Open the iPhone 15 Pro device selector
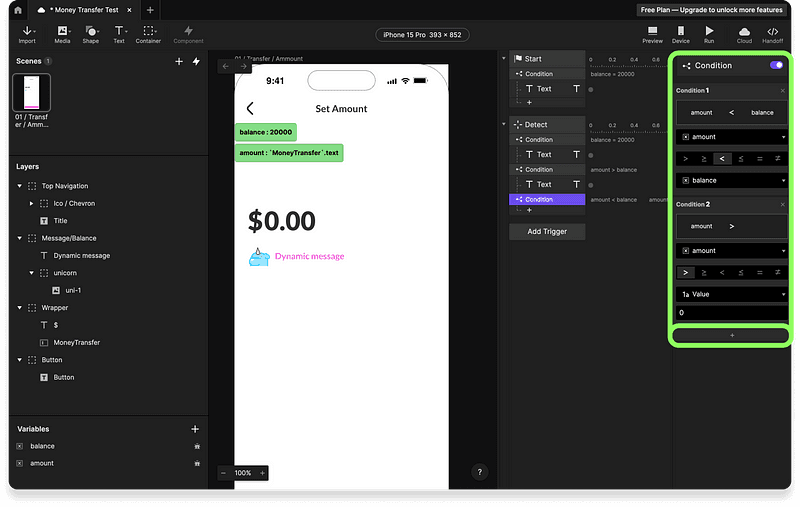Image resolution: width=800 pixels, height=507 pixels. coord(422,35)
